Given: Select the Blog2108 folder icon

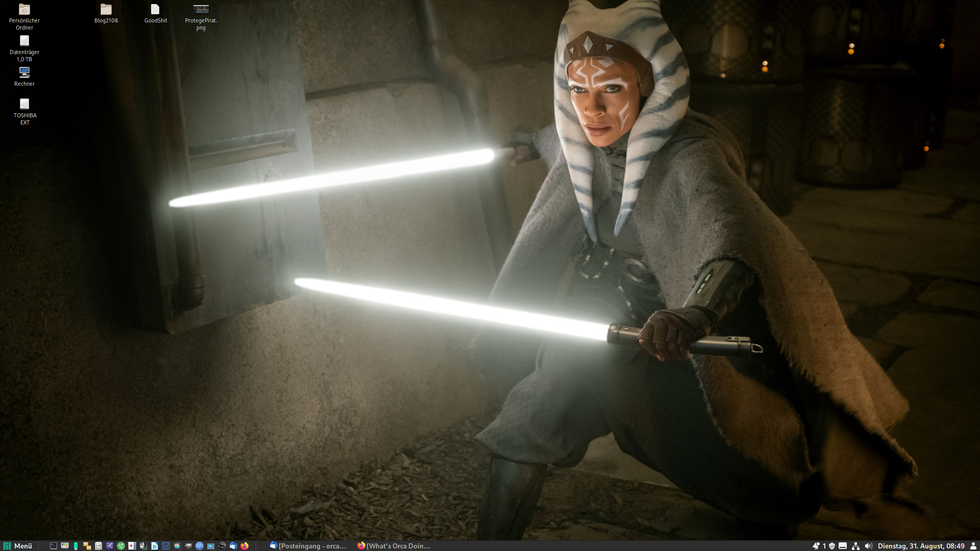Looking at the screenshot, I should (106, 13).
